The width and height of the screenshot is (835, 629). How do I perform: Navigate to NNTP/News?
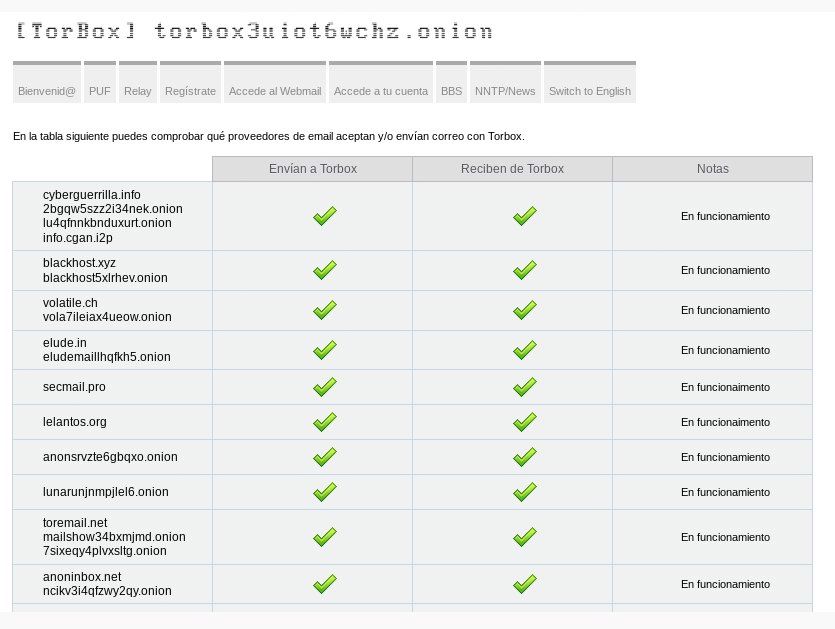point(505,91)
